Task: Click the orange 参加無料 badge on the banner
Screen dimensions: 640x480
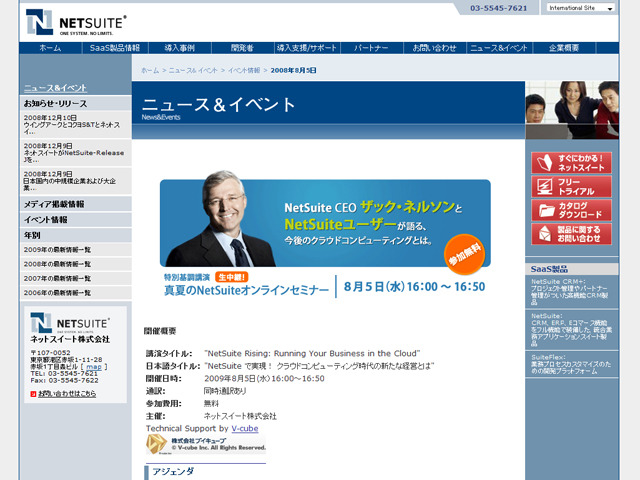Action: (464, 254)
